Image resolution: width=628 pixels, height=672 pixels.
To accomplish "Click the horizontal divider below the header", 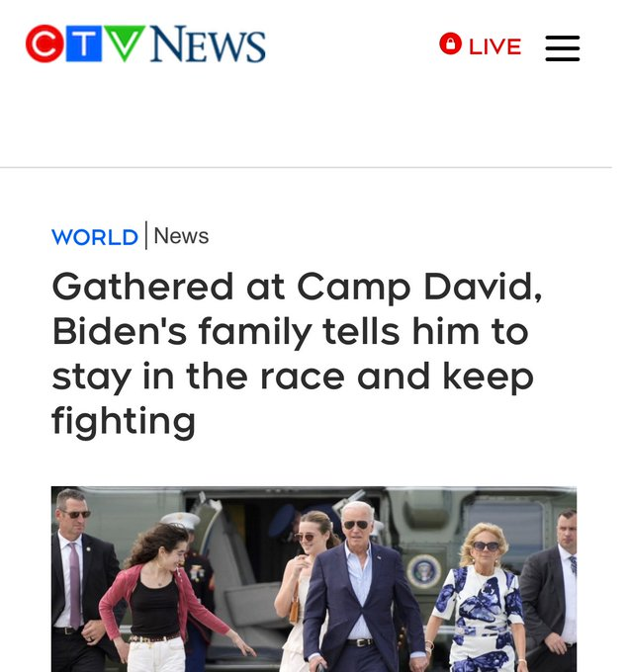I will (x=306, y=168).
